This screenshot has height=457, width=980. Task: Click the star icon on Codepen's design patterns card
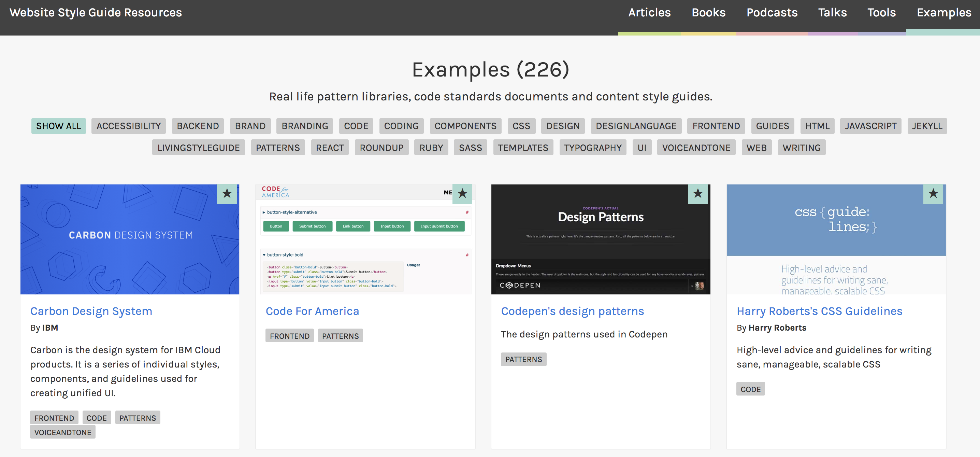(x=698, y=194)
